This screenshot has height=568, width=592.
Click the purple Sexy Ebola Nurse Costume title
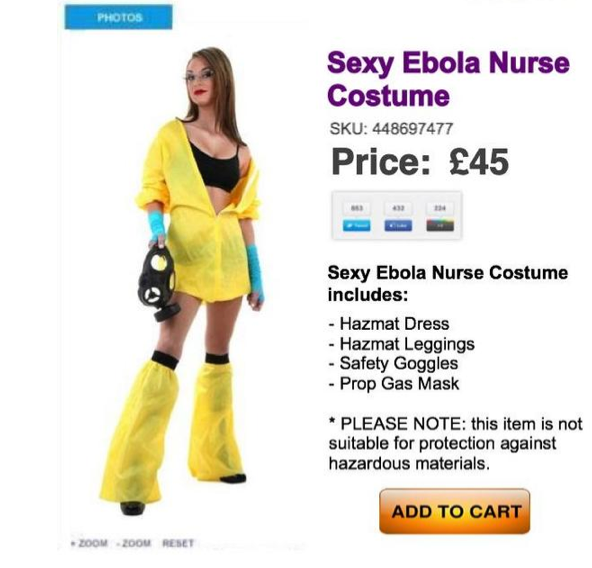coord(448,79)
